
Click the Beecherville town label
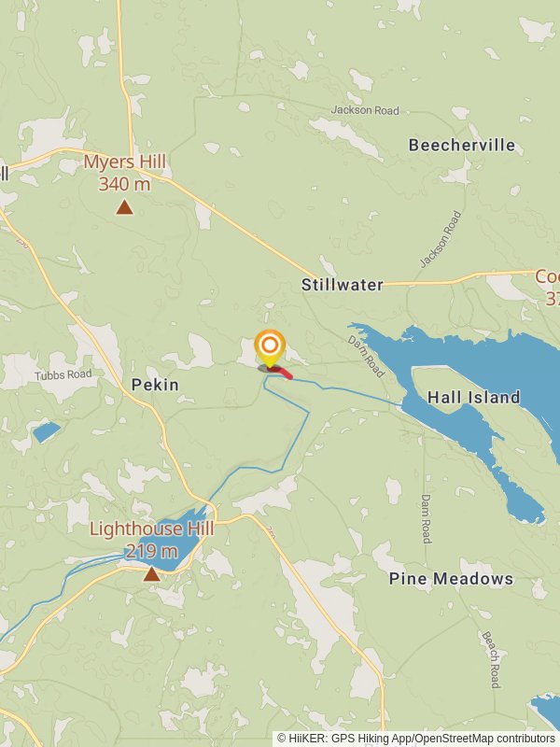coord(462,145)
